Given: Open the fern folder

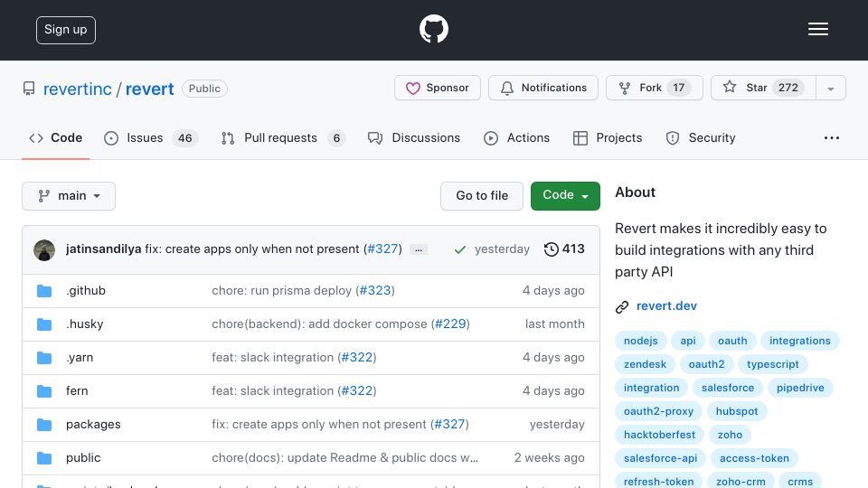Looking at the screenshot, I should click(77, 390).
